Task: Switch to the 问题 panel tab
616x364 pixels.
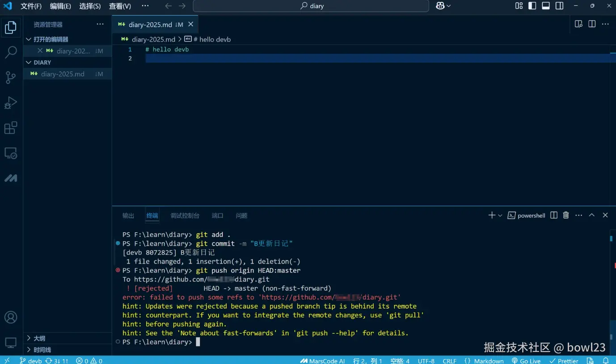Action: click(242, 215)
